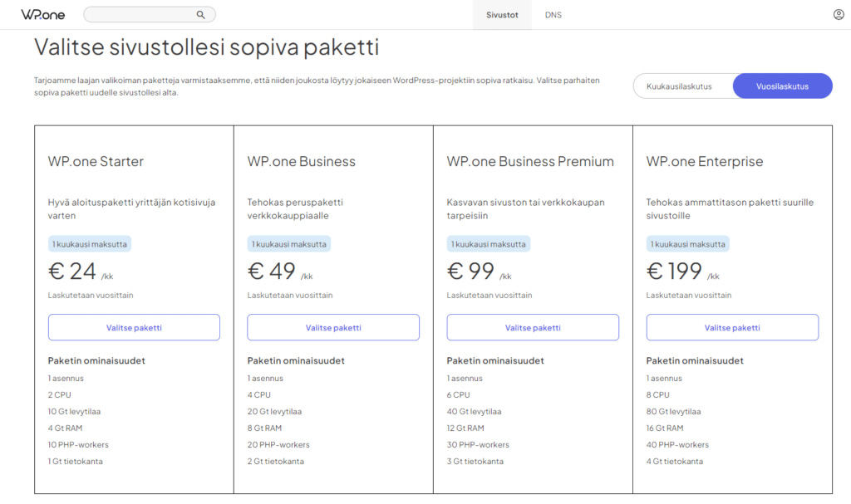The height and width of the screenshot is (504, 851).
Task: Click the WP.one Enterprise heading
Action: pyautogui.click(x=705, y=162)
